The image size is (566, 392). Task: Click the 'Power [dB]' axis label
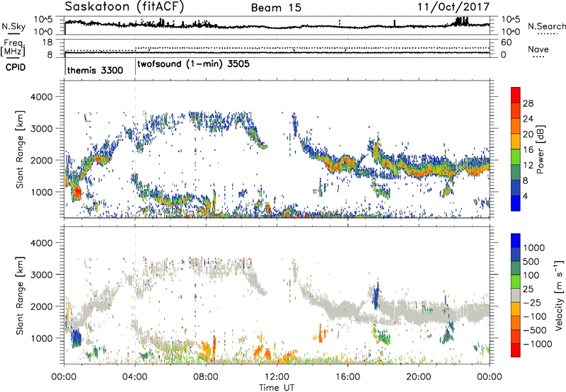click(x=540, y=149)
